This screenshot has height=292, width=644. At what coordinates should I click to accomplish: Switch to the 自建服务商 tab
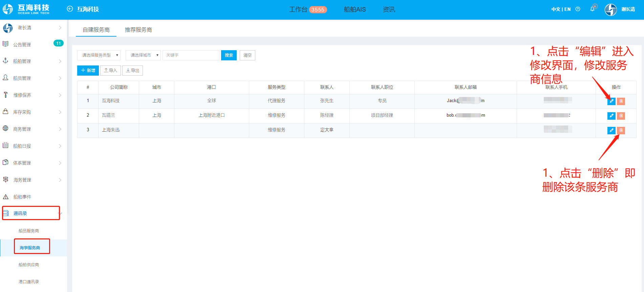(x=96, y=30)
